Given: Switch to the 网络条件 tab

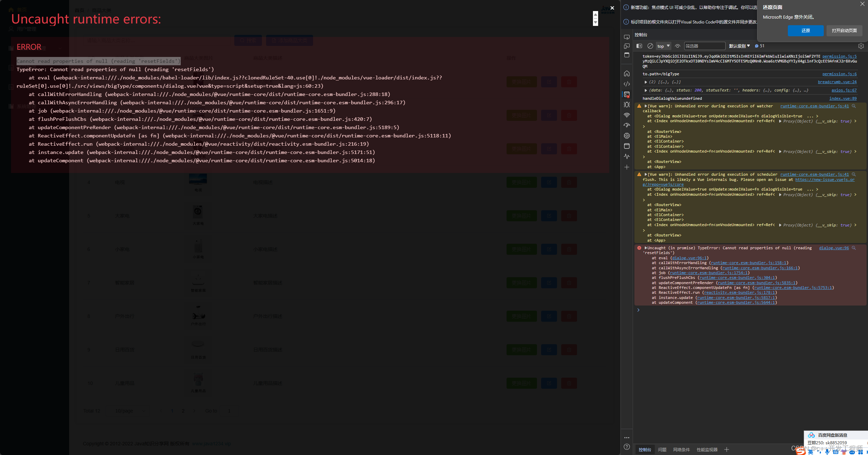Looking at the screenshot, I should click(681, 449).
